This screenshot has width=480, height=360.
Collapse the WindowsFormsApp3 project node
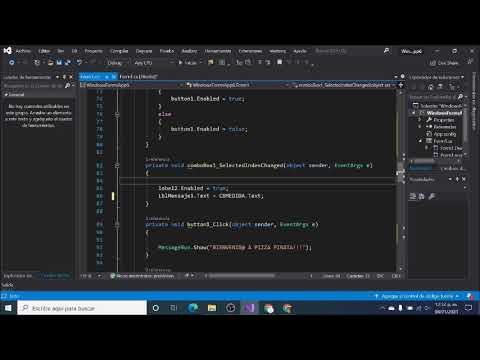click(x=414, y=113)
